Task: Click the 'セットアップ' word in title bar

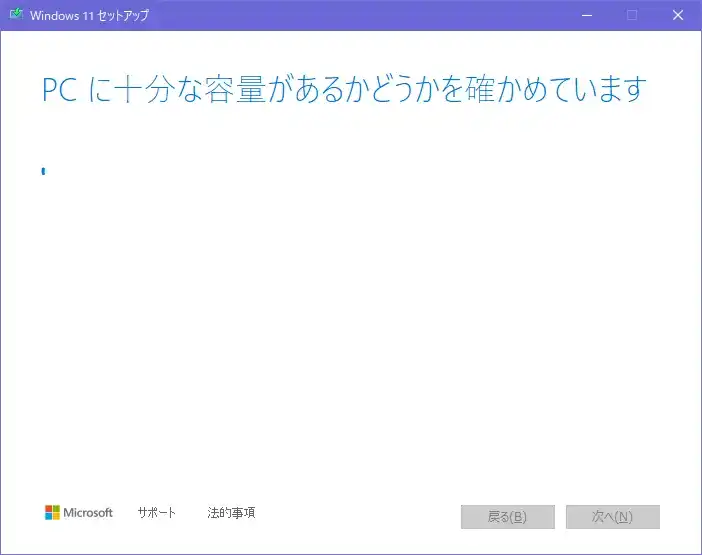Action: pyautogui.click(x=124, y=15)
